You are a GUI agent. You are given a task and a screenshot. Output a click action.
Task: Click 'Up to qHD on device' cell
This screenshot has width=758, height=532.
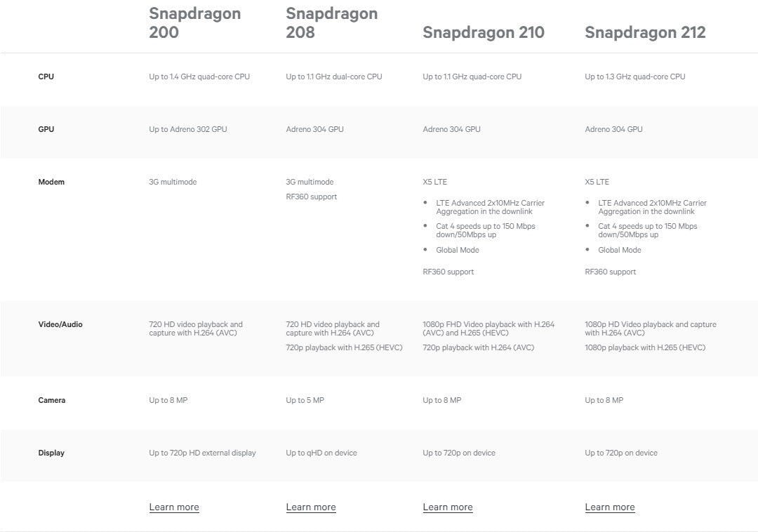321,453
